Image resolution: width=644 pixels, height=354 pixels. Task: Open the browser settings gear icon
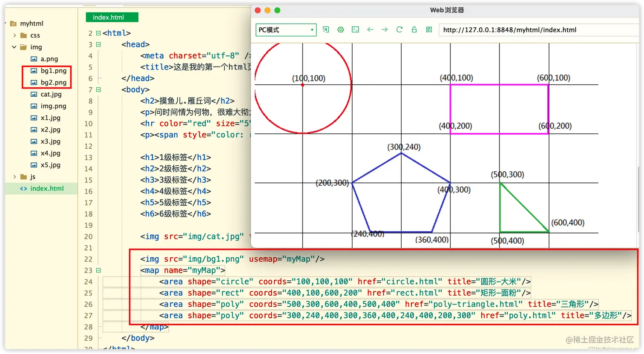click(x=341, y=29)
